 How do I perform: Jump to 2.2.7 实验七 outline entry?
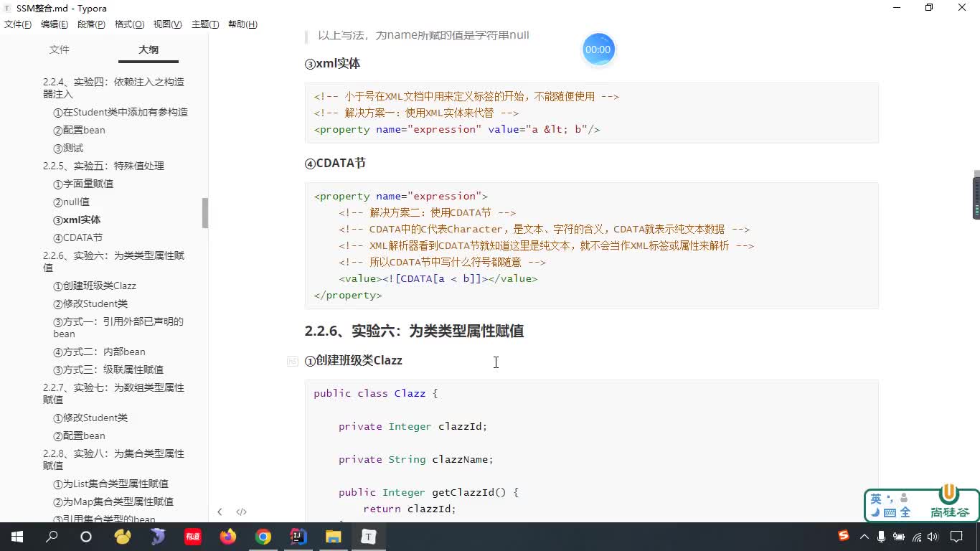(113, 393)
